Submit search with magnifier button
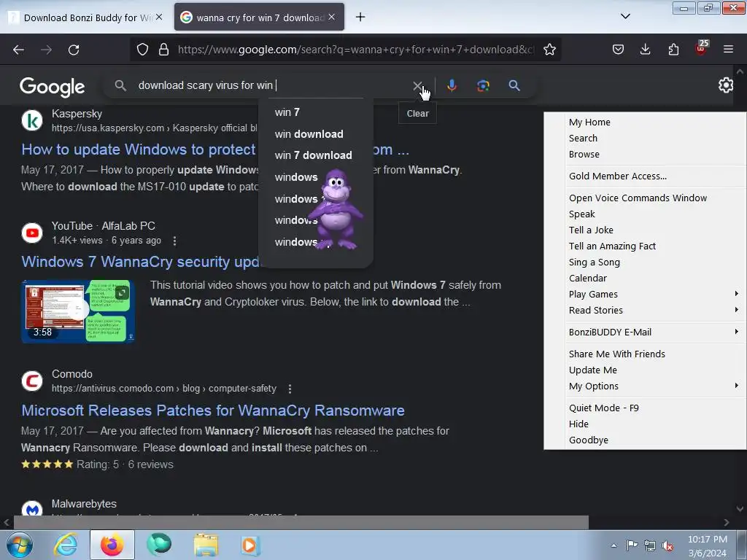 coord(514,86)
